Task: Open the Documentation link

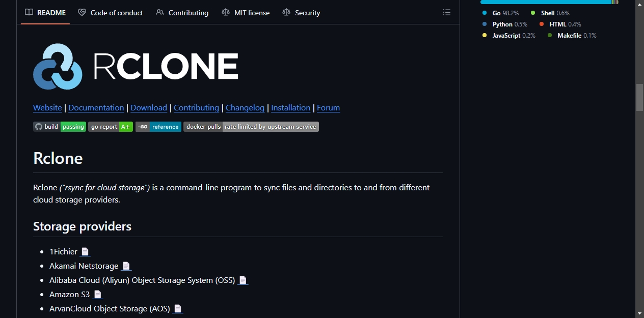Action: tap(96, 108)
